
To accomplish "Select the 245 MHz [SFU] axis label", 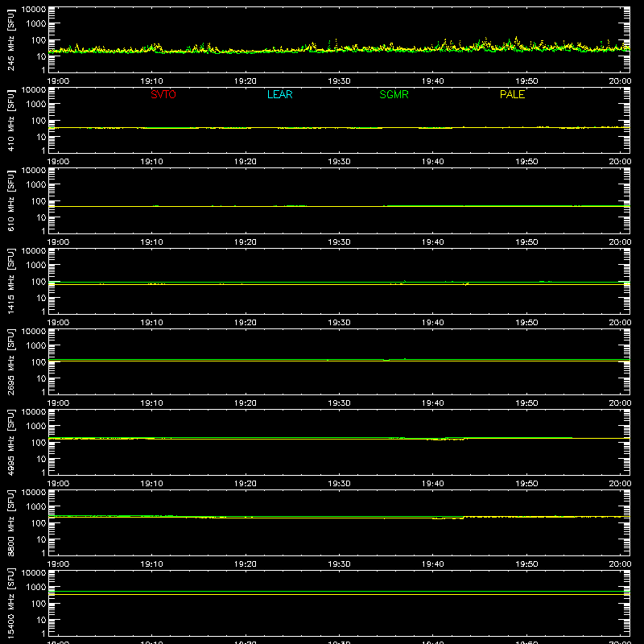I will pyautogui.click(x=11, y=40).
